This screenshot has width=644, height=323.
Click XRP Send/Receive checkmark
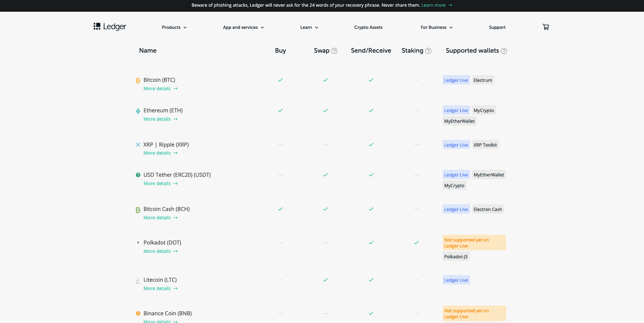click(x=371, y=145)
